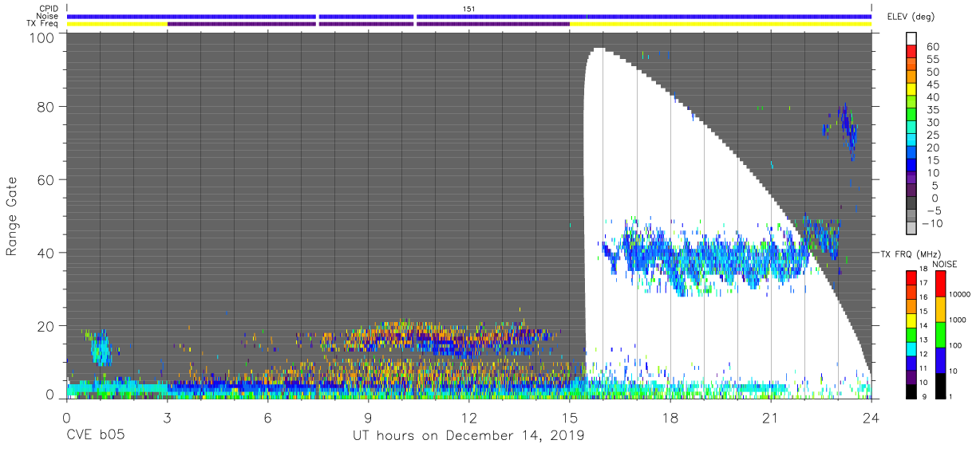
Task: Click the "CVE b05" radar beam label
Action: (95, 436)
